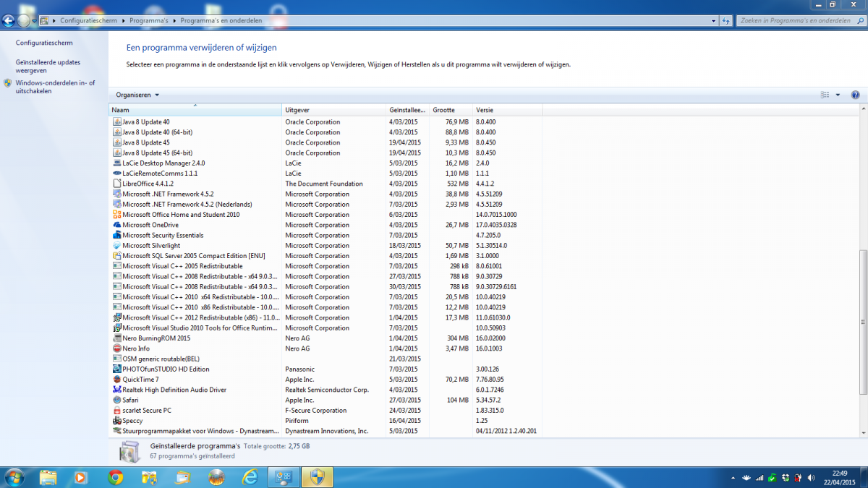Open Windows Explorer from taskbar

tap(48, 477)
